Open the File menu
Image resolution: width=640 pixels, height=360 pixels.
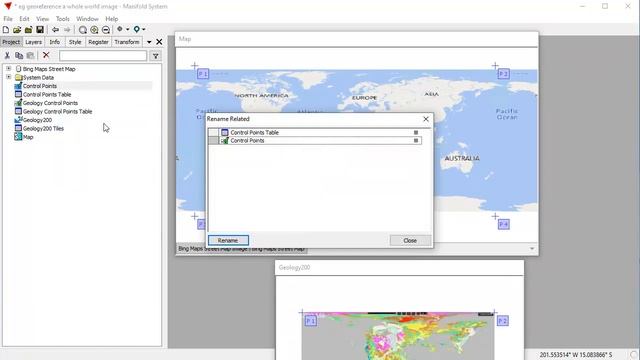click(8, 19)
